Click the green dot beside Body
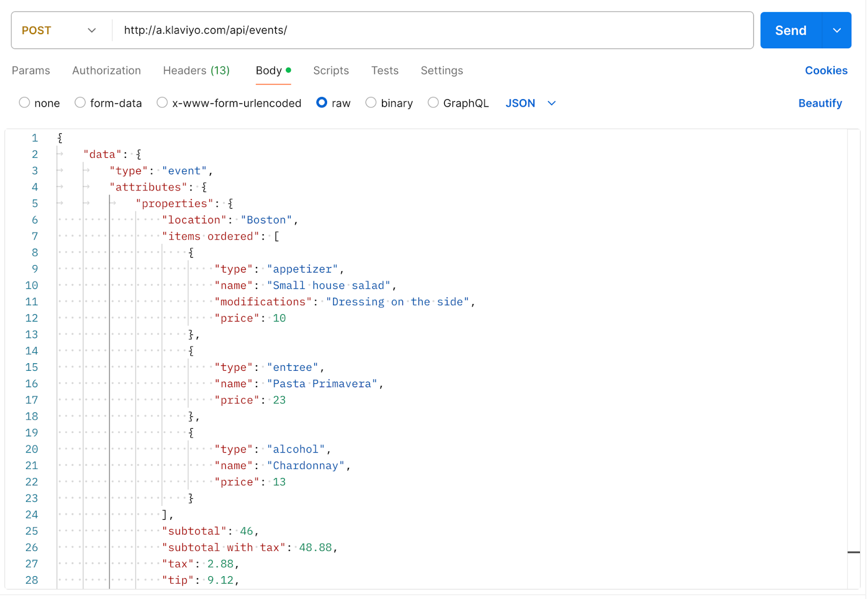Screen dimensions: 868x599 289,70
